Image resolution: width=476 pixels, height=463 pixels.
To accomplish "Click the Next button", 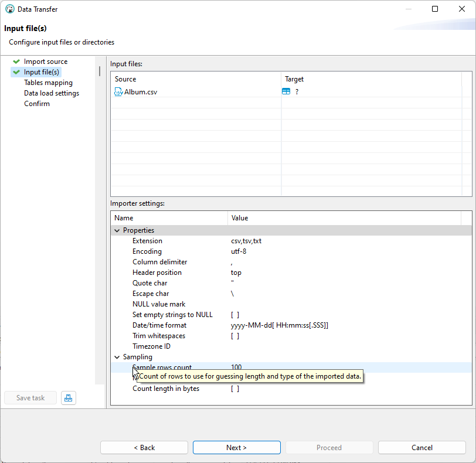I will (236, 447).
